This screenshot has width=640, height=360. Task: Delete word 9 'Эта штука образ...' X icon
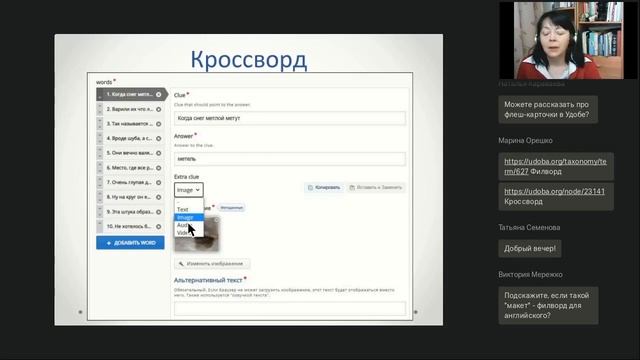[158, 212]
